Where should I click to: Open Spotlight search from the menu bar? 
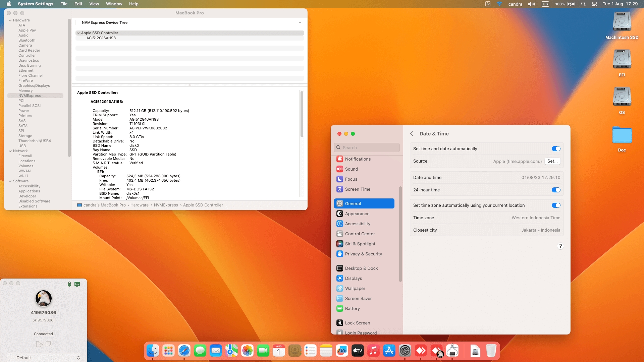click(583, 4)
